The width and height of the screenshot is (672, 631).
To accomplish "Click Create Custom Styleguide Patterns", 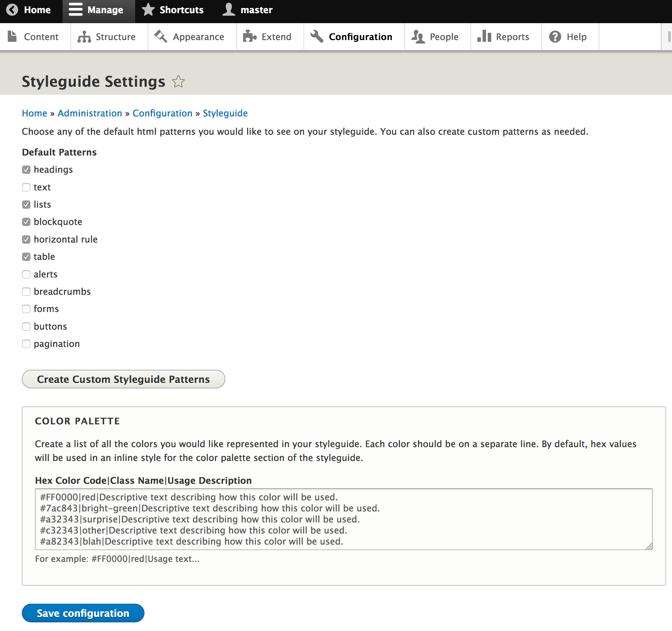I will pos(123,379).
